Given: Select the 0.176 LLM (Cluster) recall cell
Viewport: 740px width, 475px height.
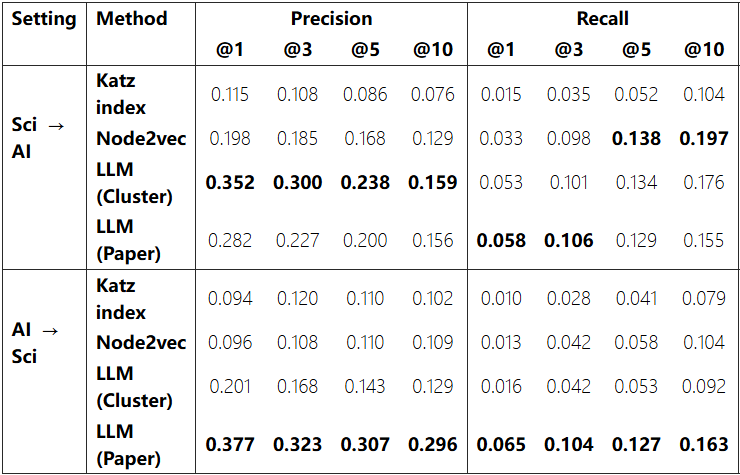Looking at the screenshot, I should pyautogui.click(x=705, y=183).
